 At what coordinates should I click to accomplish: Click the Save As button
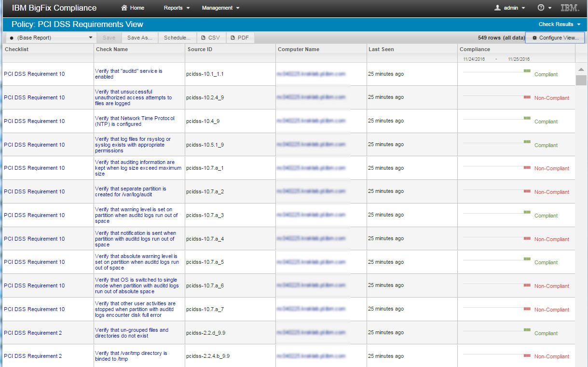pos(139,37)
